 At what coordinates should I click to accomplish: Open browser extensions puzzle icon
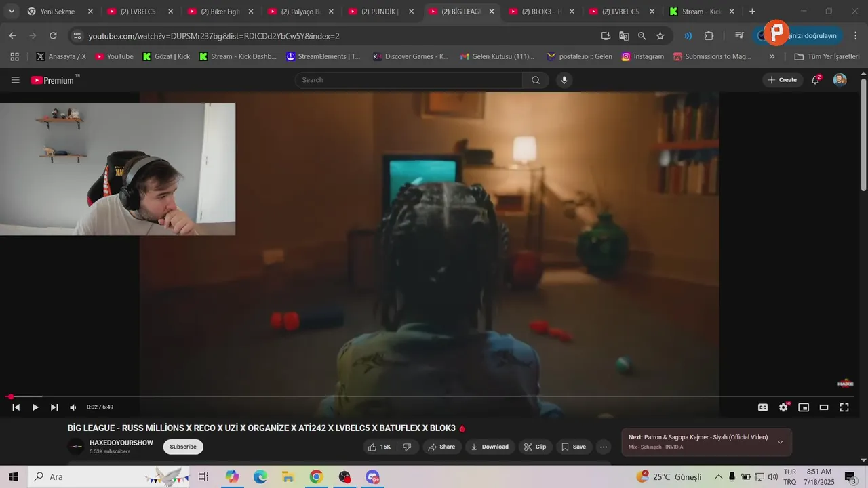pyautogui.click(x=709, y=36)
